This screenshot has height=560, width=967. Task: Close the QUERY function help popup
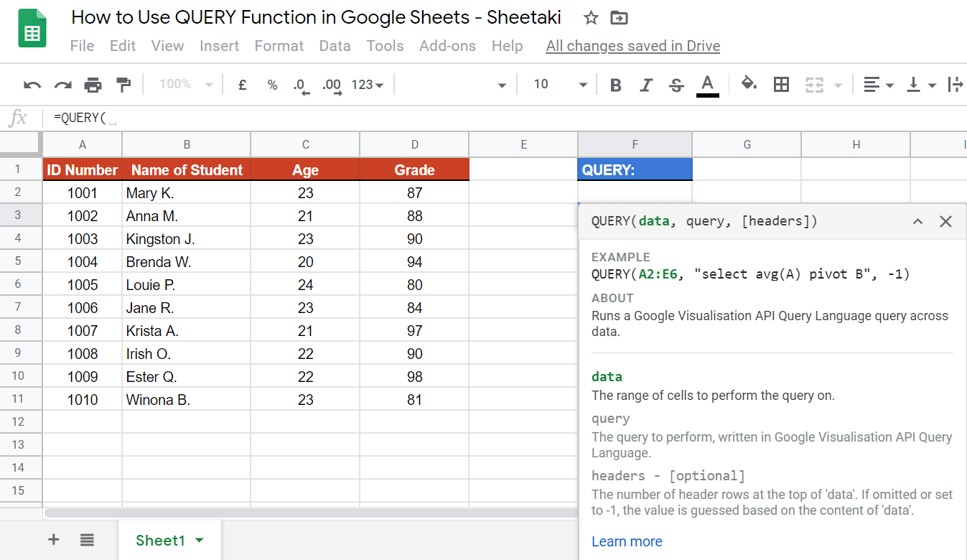946,221
